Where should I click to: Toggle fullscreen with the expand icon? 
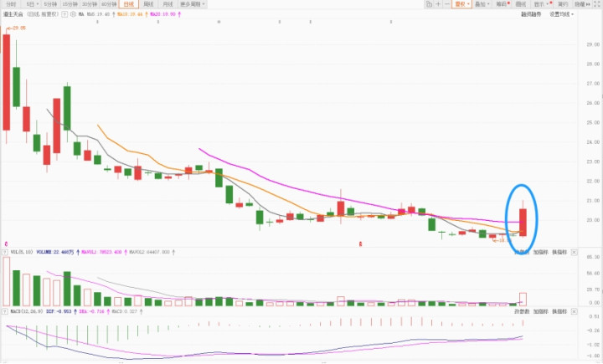597,4
